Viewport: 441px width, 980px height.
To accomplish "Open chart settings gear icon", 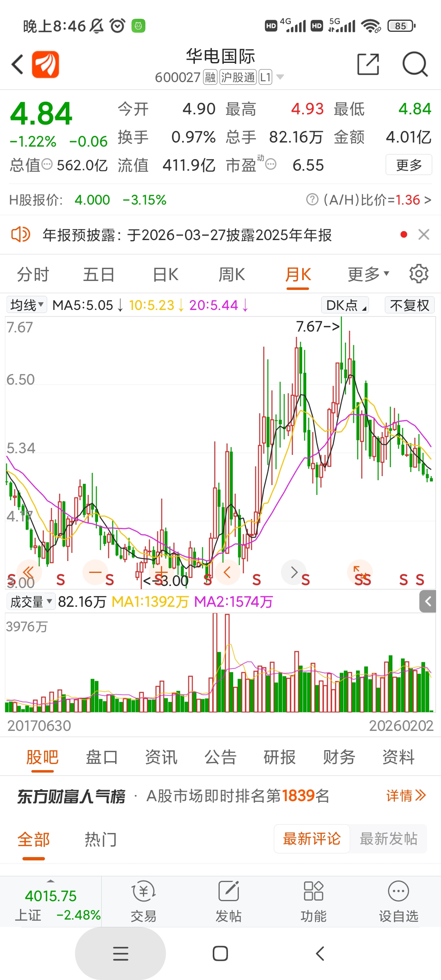I will pyautogui.click(x=419, y=274).
